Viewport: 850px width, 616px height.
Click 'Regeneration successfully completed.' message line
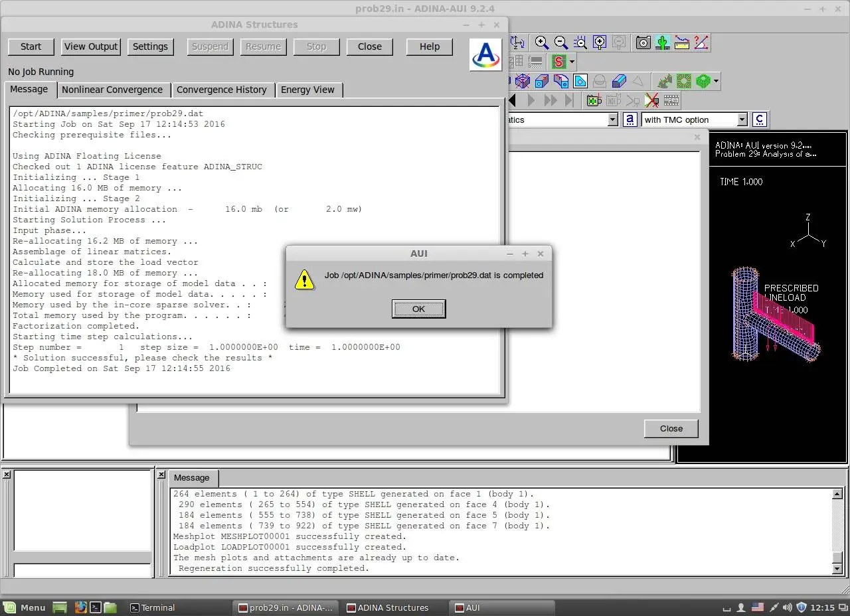pyautogui.click(x=274, y=568)
